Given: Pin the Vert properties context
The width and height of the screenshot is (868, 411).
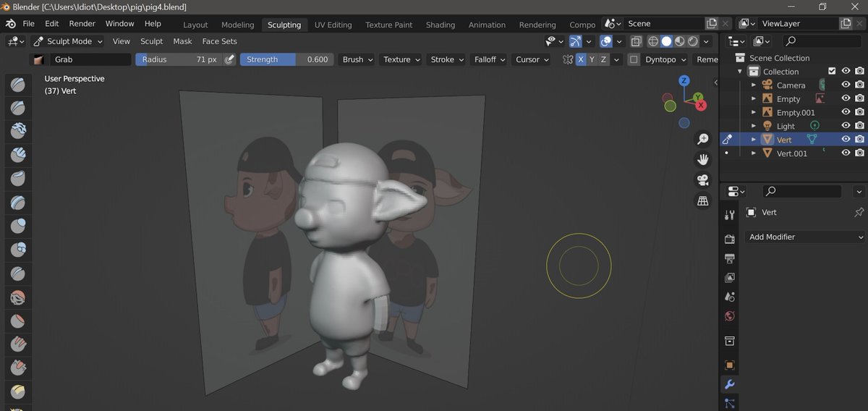Looking at the screenshot, I should coord(859,212).
